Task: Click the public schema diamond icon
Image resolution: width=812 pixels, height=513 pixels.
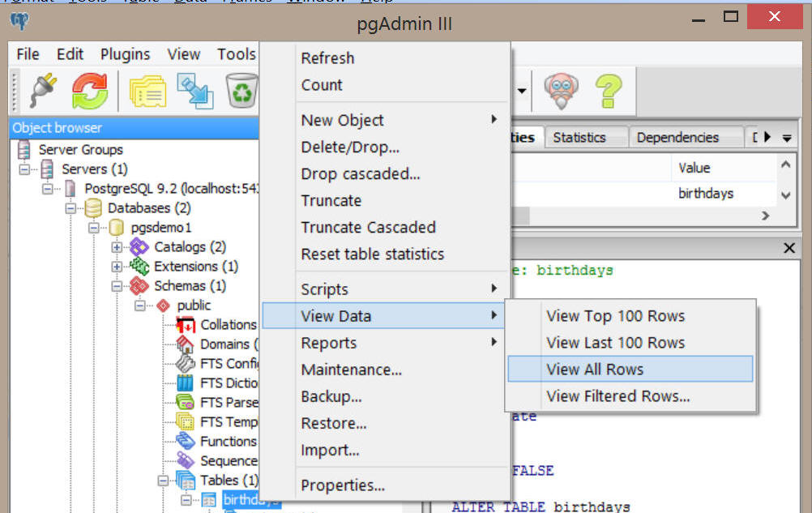Action: point(163,306)
